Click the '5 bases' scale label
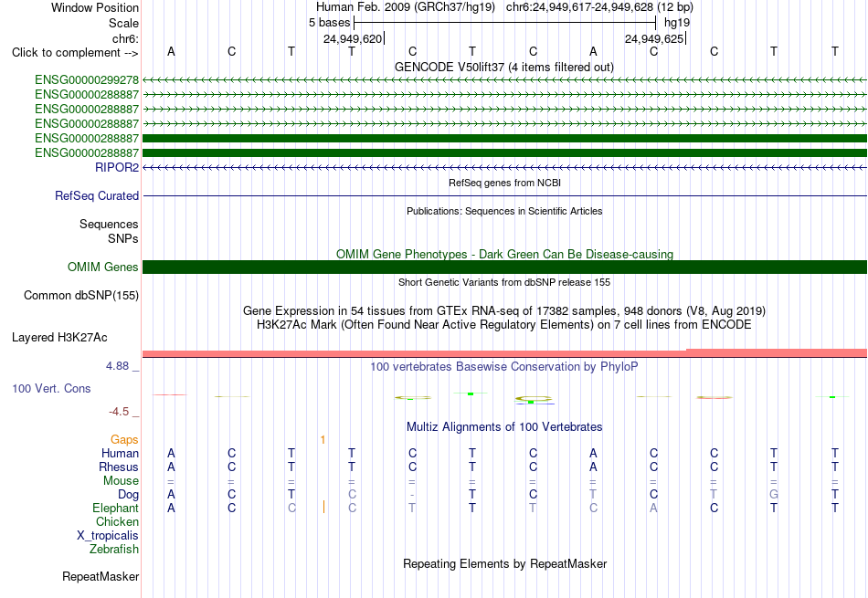 point(329,23)
